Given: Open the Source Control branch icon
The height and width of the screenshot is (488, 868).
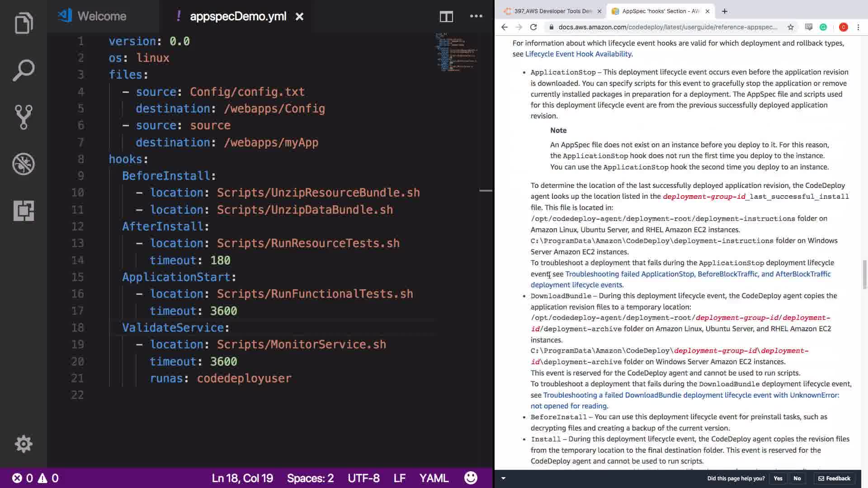Looking at the screenshot, I should pos(24,117).
